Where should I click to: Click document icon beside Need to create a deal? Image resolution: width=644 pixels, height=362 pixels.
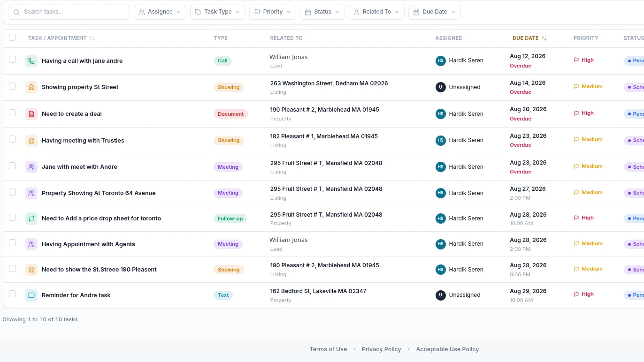(x=31, y=114)
